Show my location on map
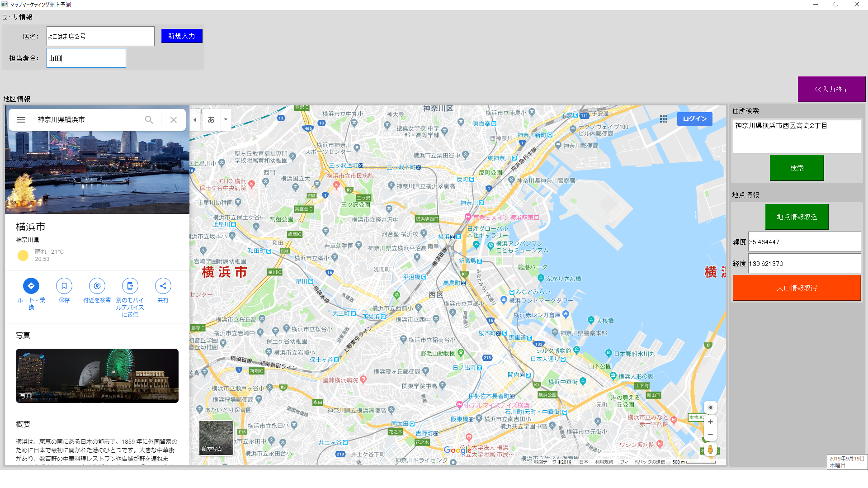This screenshot has height=488, width=868. tap(710, 407)
